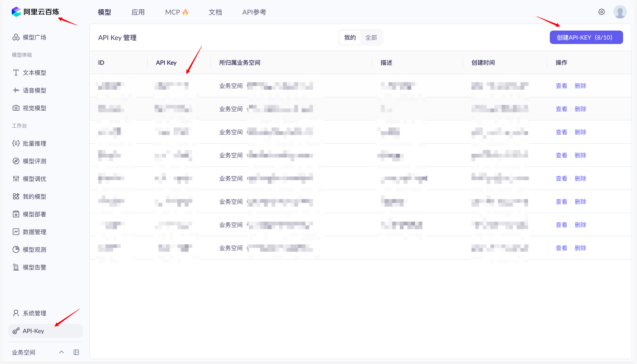Collapse the 业务空间 panel chevron

[61, 352]
